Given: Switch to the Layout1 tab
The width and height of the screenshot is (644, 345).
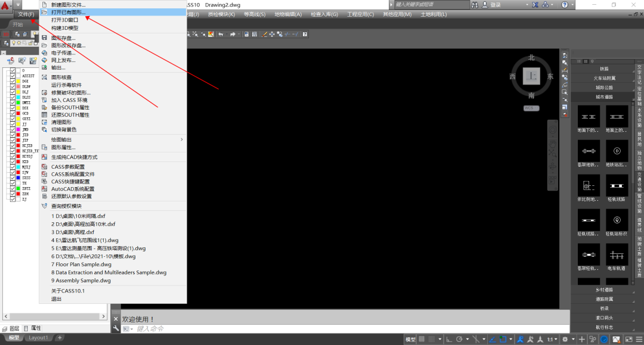Looking at the screenshot, I should click(38, 338).
